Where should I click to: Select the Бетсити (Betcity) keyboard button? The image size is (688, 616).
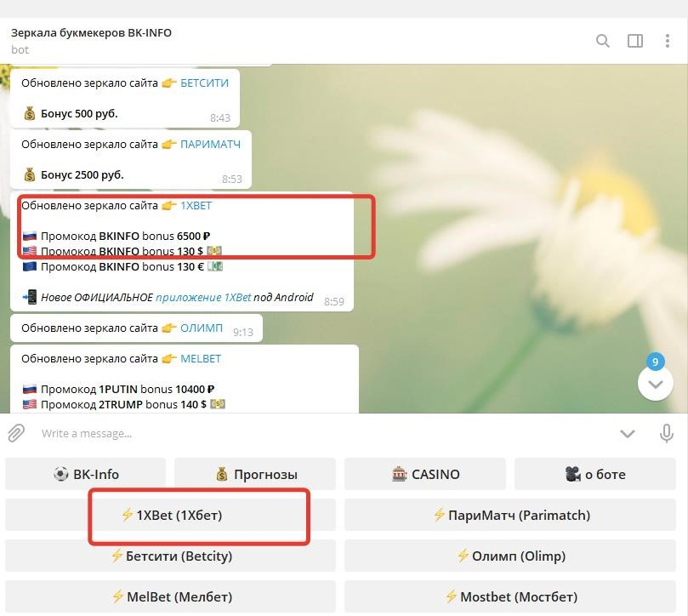[171, 556]
